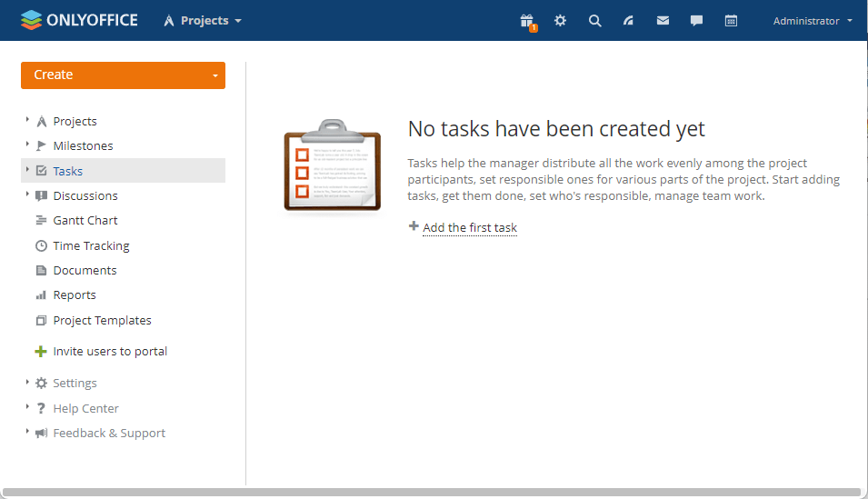Screen dimensions: 868x499
Task: Open the feed icon in top bar
Action: click(x=628, y=21)
